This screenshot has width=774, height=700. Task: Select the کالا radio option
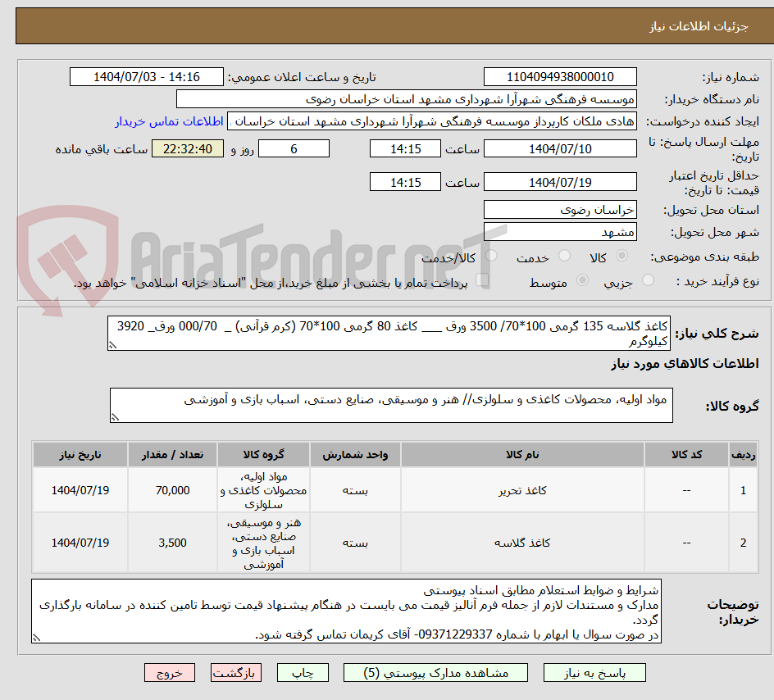(621, 257)
